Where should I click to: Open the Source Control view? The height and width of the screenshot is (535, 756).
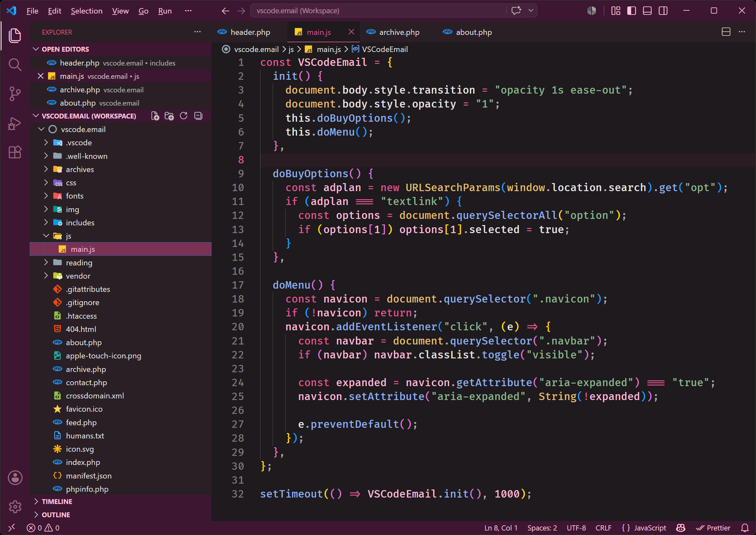[x=15, y=94]
